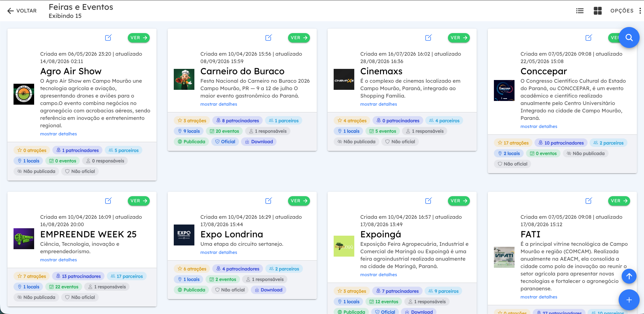Go back with the VOLTAR arrow
Image resolution: width=644 pixels, height=314 pixels.
click(22, 11)
